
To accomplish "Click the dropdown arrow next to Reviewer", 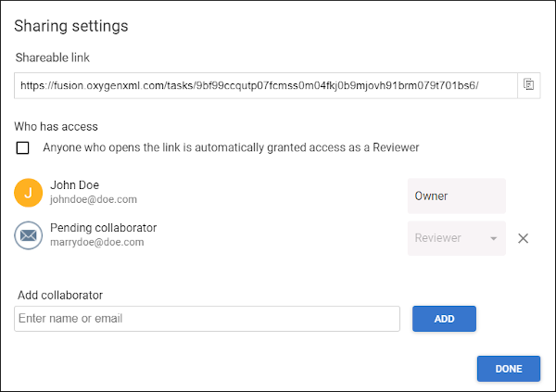I will pos(493,238).
